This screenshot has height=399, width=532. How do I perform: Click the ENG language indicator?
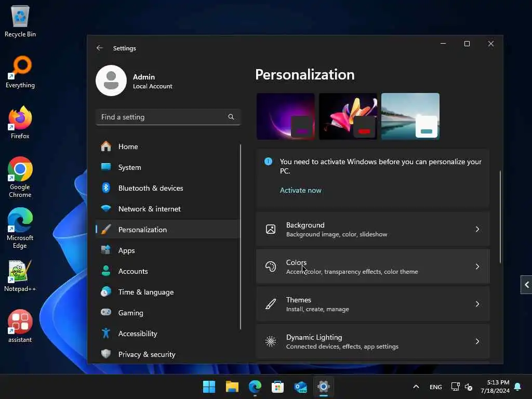click(436, 387)
